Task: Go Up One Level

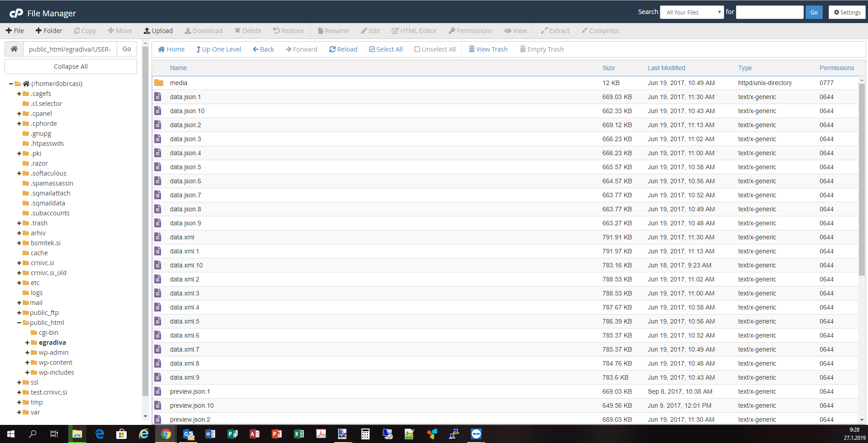Action: point(218,49)
